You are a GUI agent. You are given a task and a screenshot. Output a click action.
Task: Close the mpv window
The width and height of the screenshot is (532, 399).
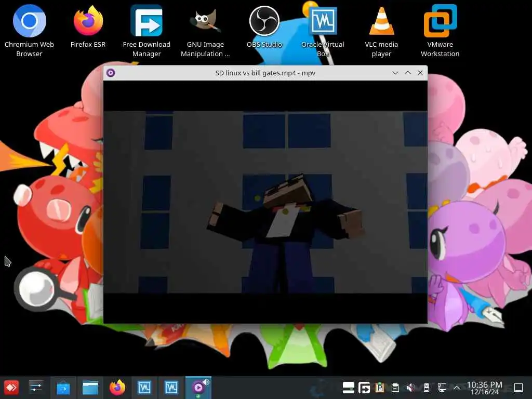[420, 73]
